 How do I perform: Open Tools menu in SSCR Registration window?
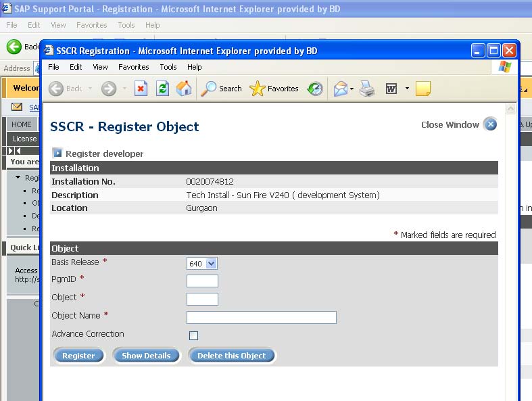pyautogui.click(x=168, y=67)
